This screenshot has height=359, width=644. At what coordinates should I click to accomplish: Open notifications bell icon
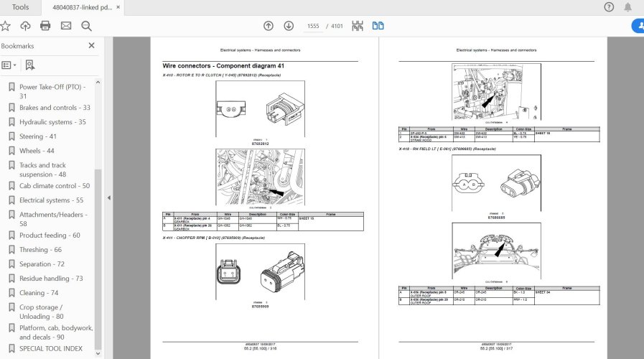coord(627,7)
